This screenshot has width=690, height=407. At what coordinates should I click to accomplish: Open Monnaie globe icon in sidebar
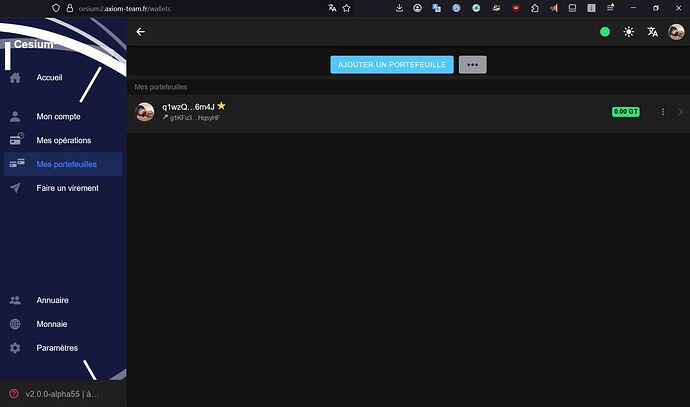pyautogui.click(x=16, y=324)
